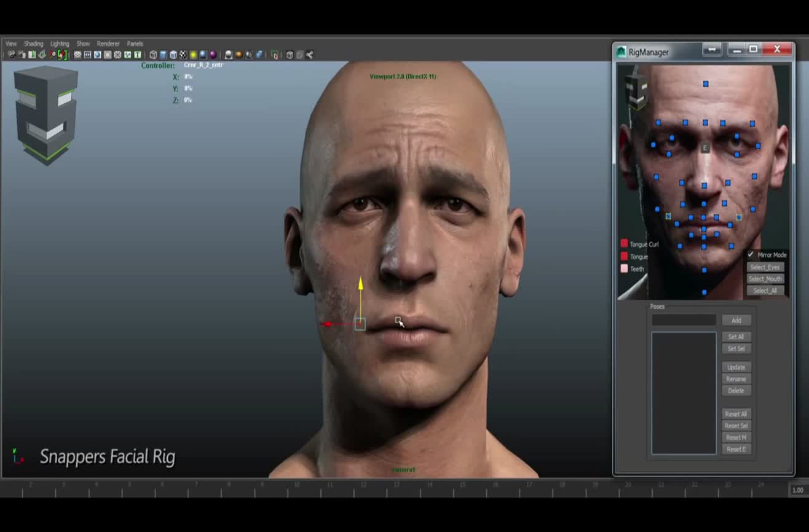Screen dimensions: 809x532
Task: Open the Lighting menu
Action: tap(59, 44)
